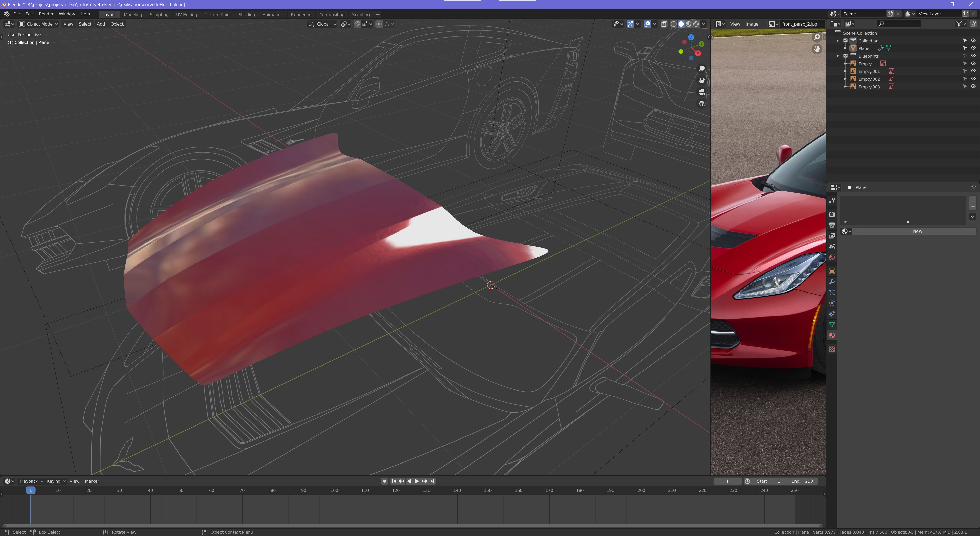Image resolution: width=980 pixels, height=536 pixels.
Task: Open the Add menu in viewport header
Action: point(101,24)
